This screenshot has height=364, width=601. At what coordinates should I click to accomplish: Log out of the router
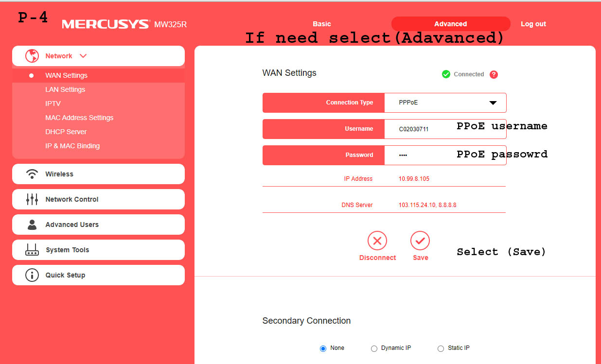click(533, 24)
